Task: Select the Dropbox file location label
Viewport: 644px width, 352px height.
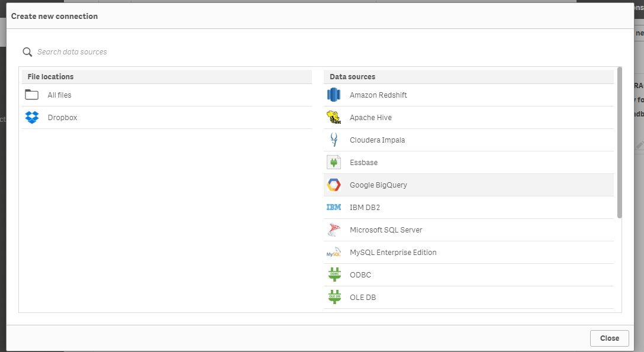Action: point(63,118)
